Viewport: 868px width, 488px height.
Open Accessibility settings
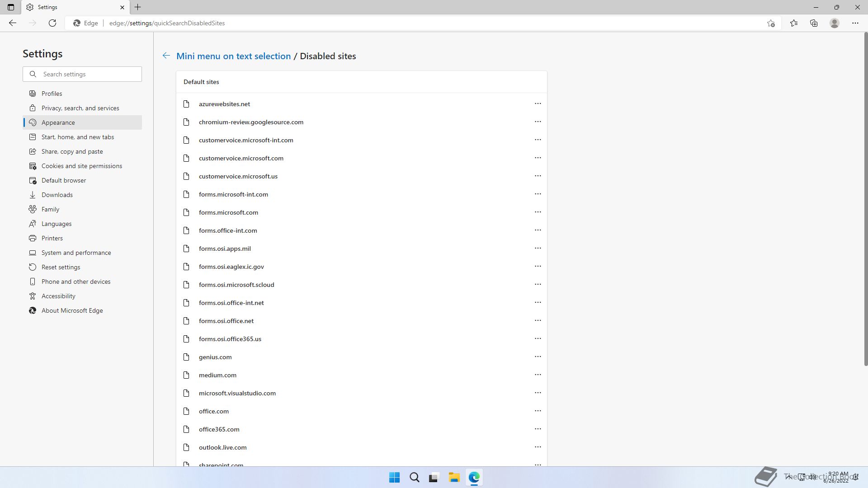(82, 296)
